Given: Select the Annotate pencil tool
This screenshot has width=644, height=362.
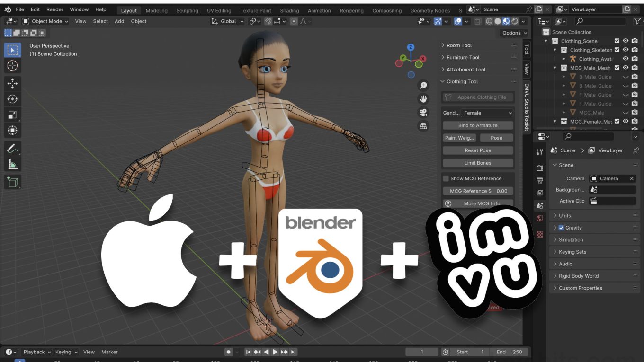Looking at the screenshot, I should [x=13, y=149].
